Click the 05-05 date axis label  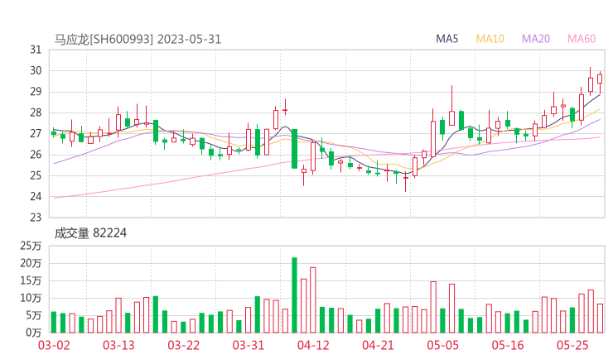pos(443,345)
